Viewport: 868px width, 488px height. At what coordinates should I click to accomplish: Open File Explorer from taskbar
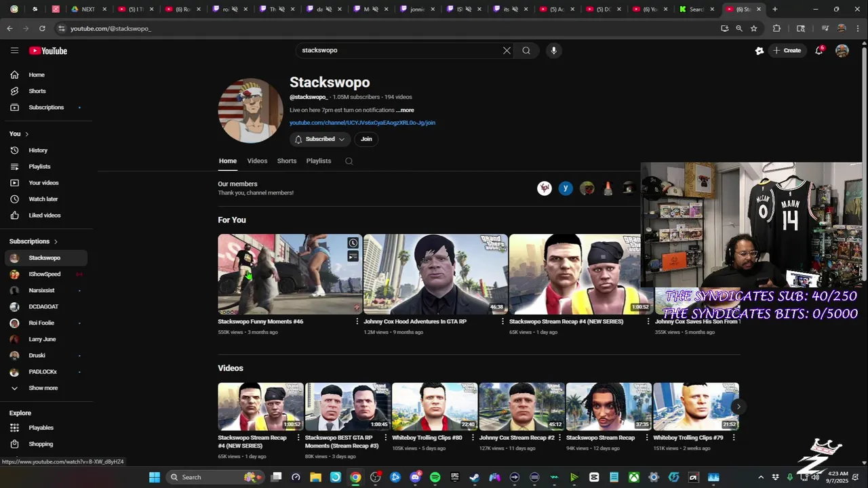[315, 477]
